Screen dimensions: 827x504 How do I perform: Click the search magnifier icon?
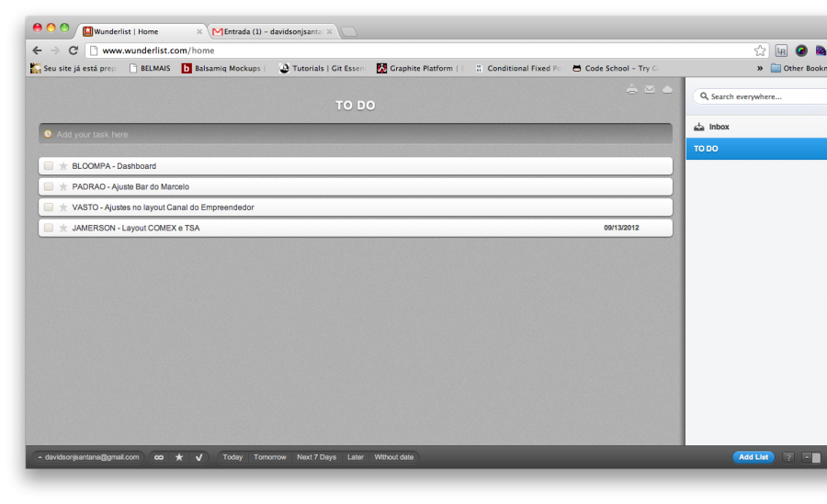[704, 96]
